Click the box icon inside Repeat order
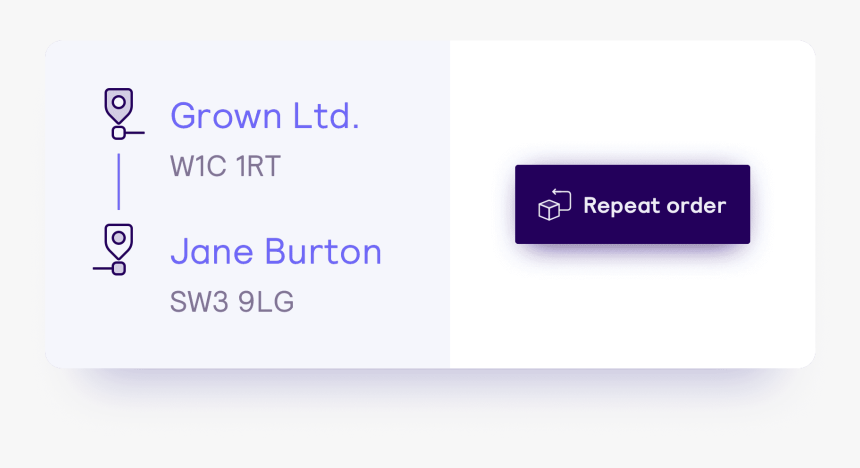This screenshot has width=860, height=468. click(x=549, y=210)
